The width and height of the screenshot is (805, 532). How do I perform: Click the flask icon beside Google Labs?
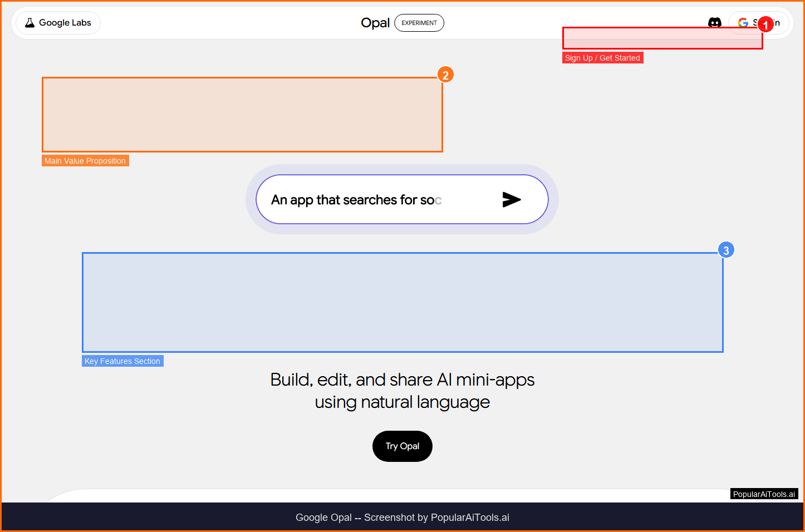(30, 23)
